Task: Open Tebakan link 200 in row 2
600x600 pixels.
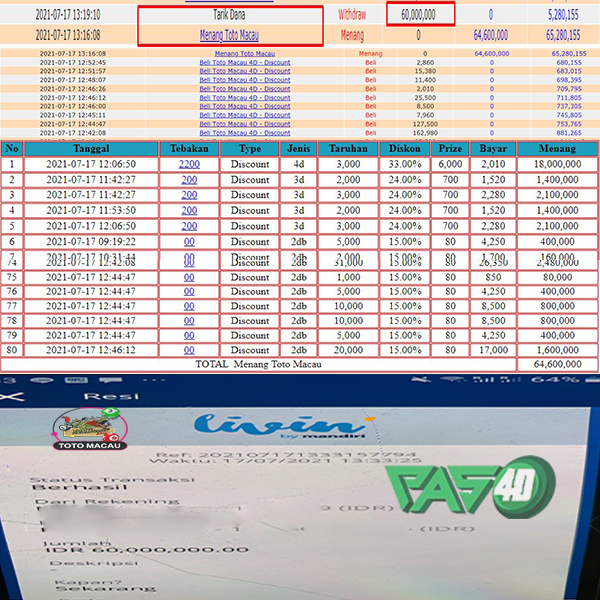Action: pyautogui.click(x=189, y=180)
